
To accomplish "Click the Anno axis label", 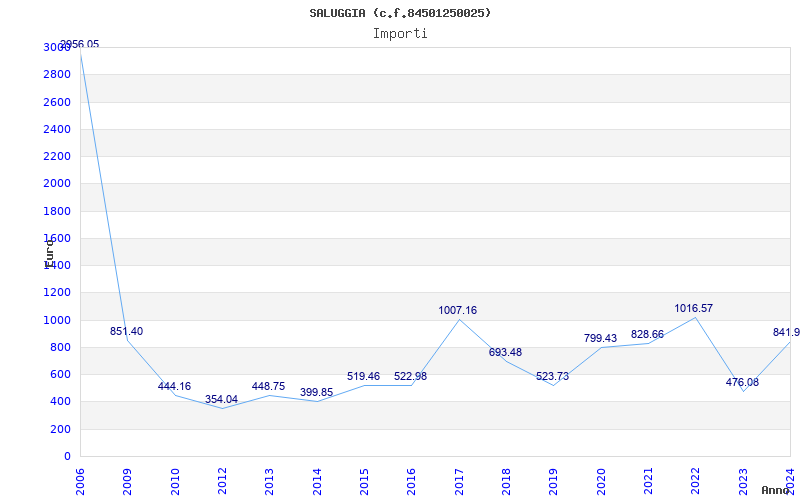I will pos(775,490).
